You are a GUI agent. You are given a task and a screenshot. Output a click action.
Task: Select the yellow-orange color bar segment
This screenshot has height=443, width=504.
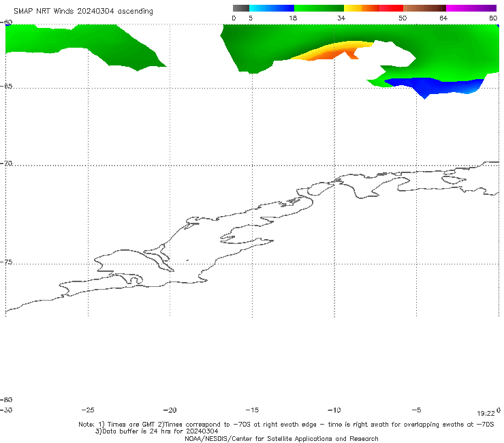(x=361, y=8)
